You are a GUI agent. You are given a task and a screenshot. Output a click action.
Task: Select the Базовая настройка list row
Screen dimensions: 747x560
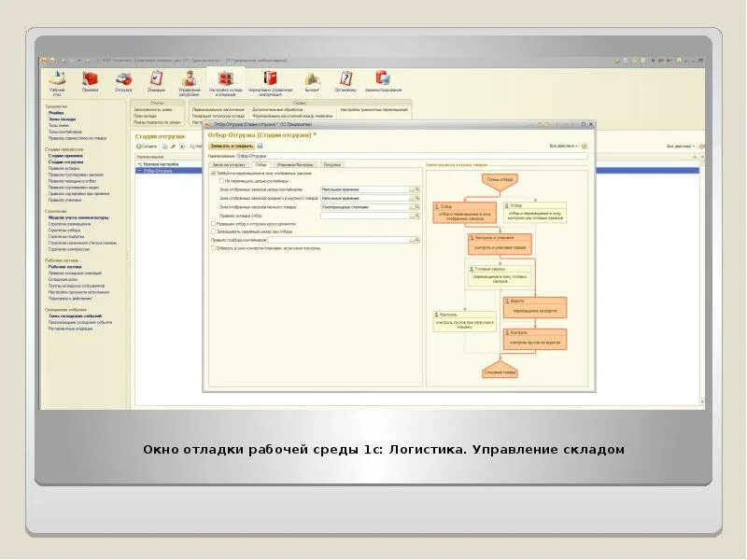[169, 164]
